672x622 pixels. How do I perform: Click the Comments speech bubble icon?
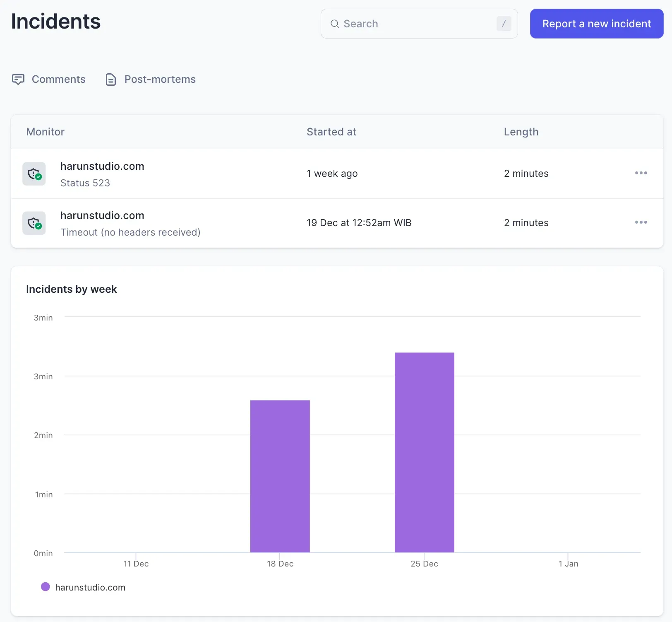18,79
